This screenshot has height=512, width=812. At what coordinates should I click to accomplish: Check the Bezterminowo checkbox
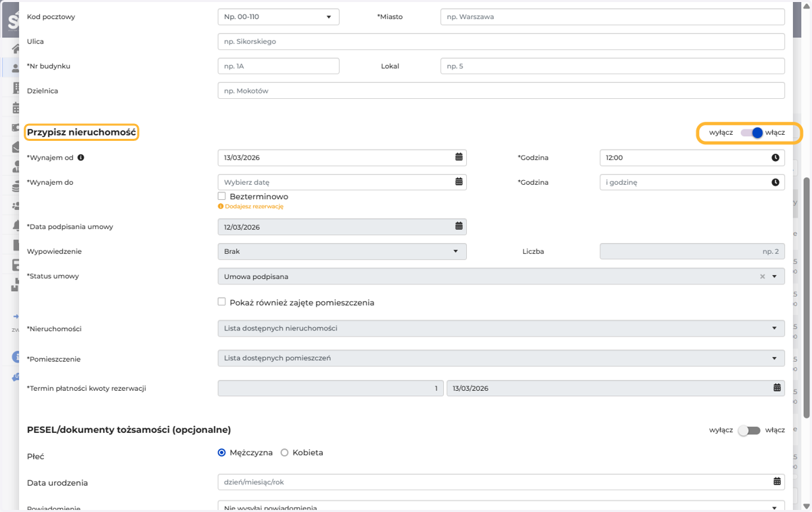(221, 196)
